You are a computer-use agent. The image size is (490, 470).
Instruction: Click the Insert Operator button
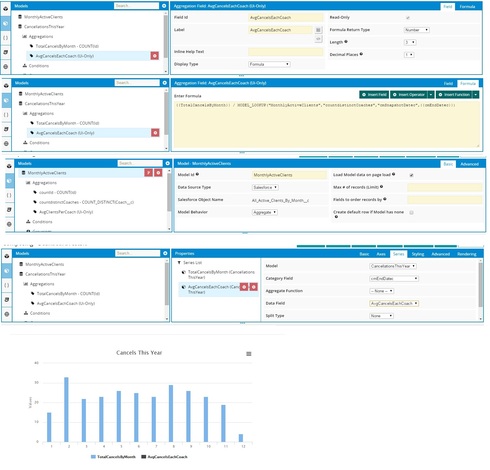(x=409, y=95)
